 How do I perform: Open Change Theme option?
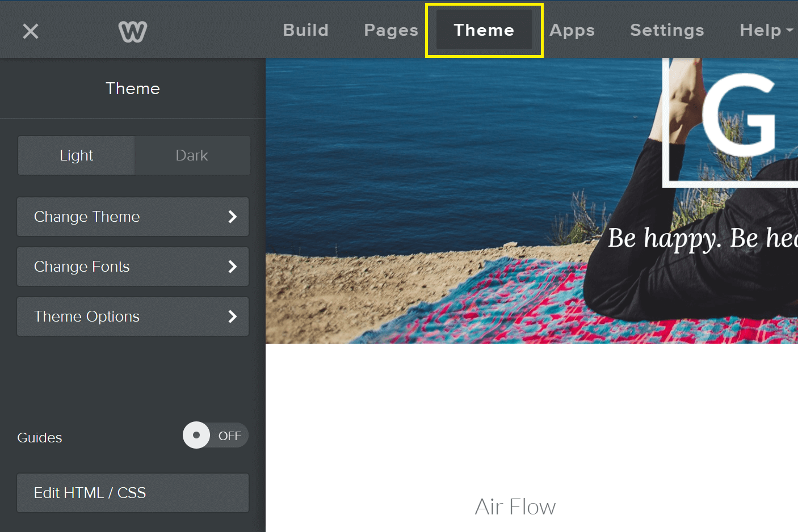point(133,217)
